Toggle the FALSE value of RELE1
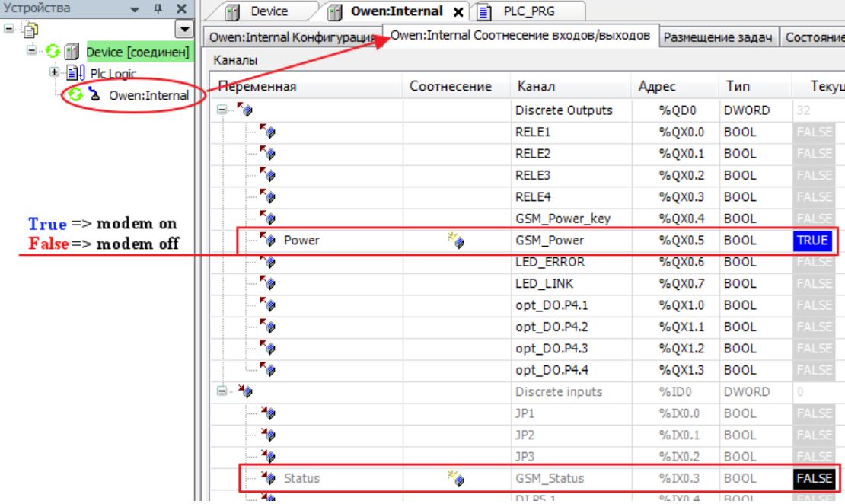This screenshot has width=845, height=504. pyautogui.click(x=814, y=132)
